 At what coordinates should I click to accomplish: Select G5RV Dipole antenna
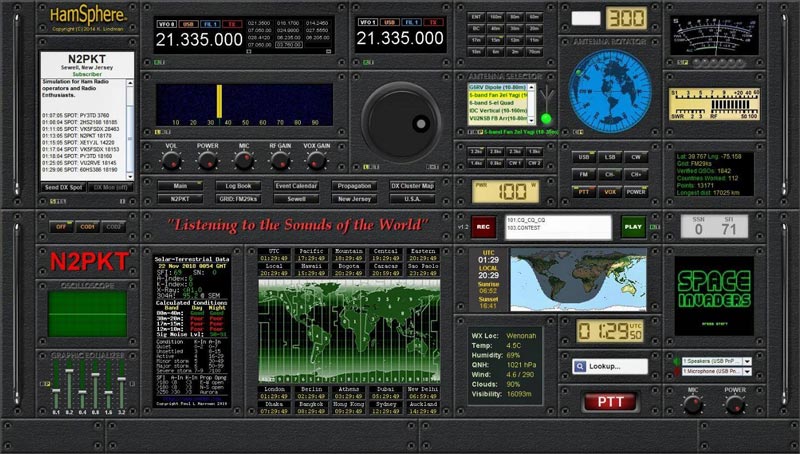(x=498, y=87)
